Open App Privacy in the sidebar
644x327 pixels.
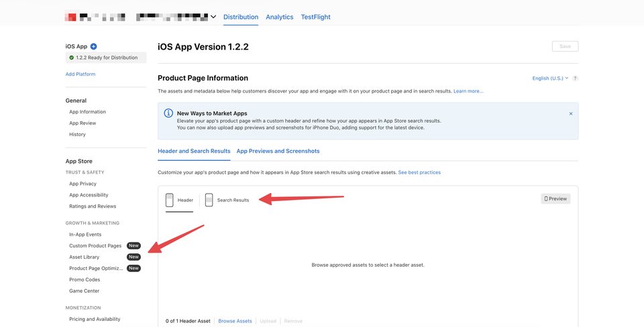[x=83, y=184]
